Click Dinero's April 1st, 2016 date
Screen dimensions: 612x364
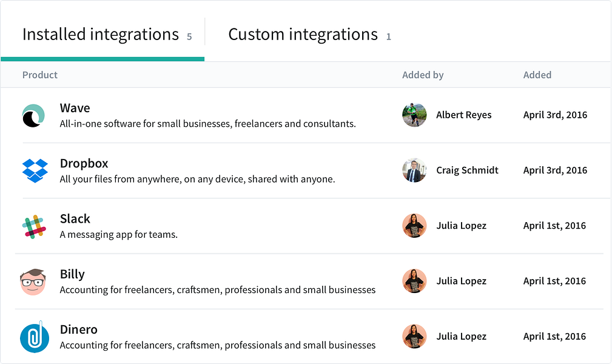(554, 337)
